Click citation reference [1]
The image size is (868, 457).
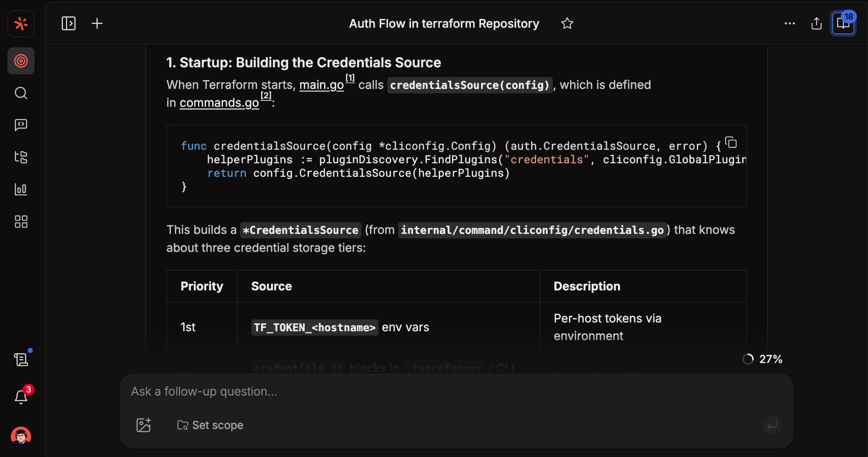click(350, 78)
